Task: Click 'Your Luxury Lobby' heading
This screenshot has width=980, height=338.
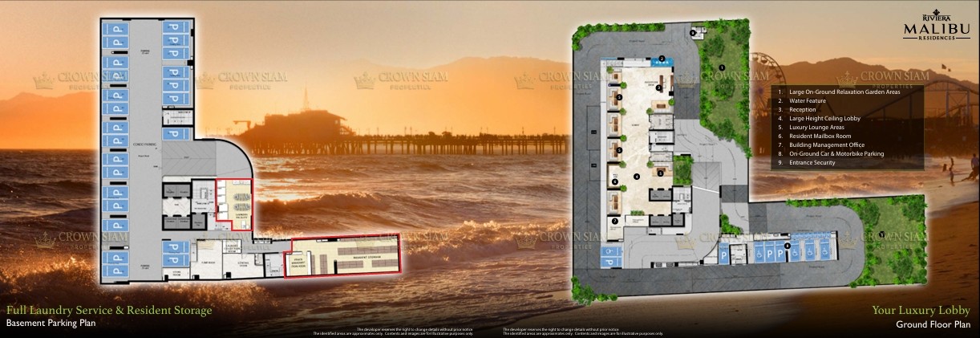Action: pos(921,311)
